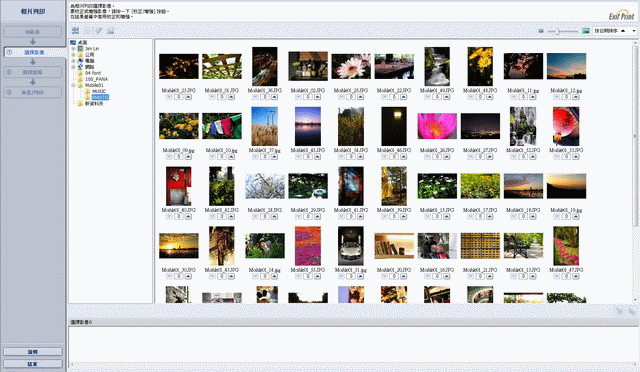Click the first greyed icon above selected-images tray
The height and width of the screenshot is (372, 640).
(620, 312)
